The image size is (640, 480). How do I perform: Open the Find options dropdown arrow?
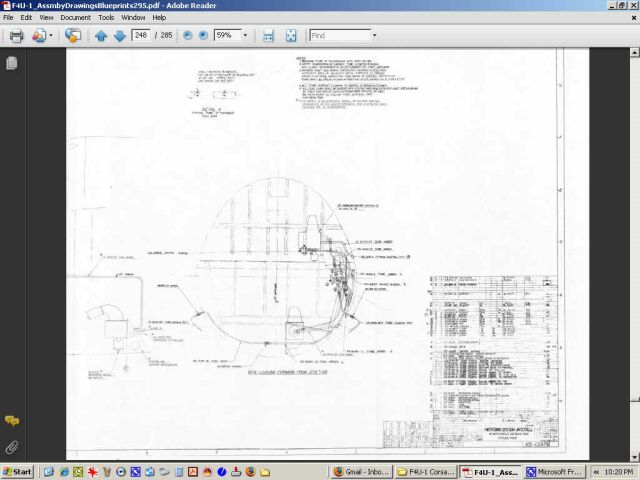pyautogui.click(x=374, y=36)
